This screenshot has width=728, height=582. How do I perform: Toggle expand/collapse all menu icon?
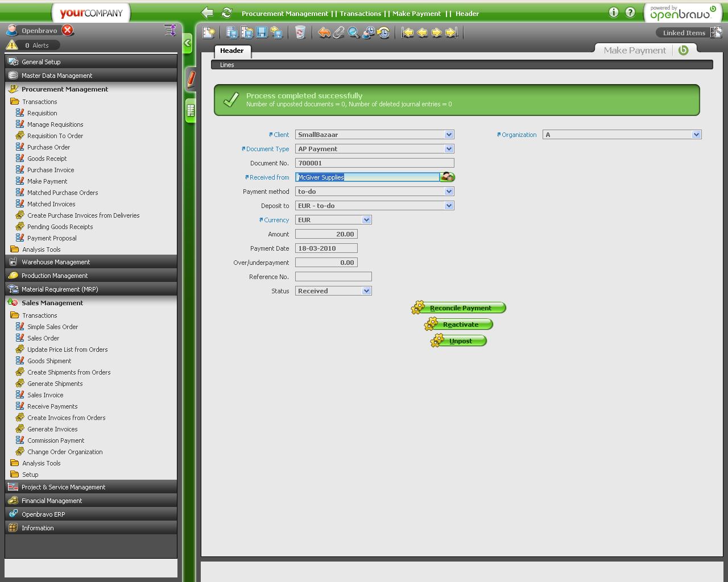(x=169, y=30)
